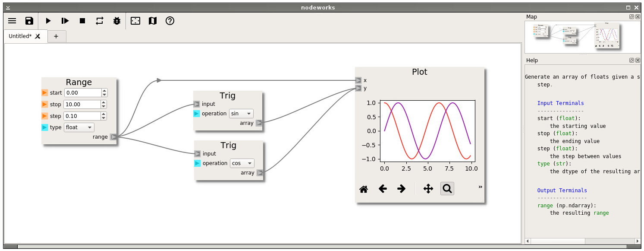
Task: Run the node workflow with play
Action: coord(48,21)
